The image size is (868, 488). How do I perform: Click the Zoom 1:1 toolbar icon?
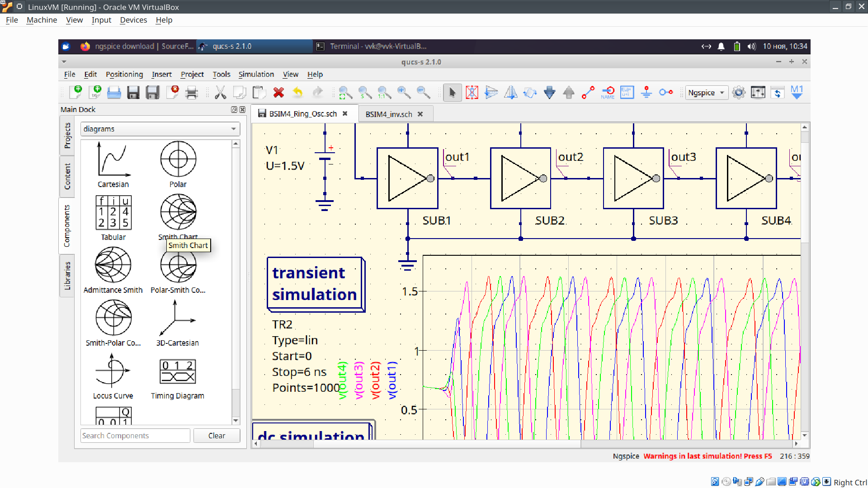point(385,93)
